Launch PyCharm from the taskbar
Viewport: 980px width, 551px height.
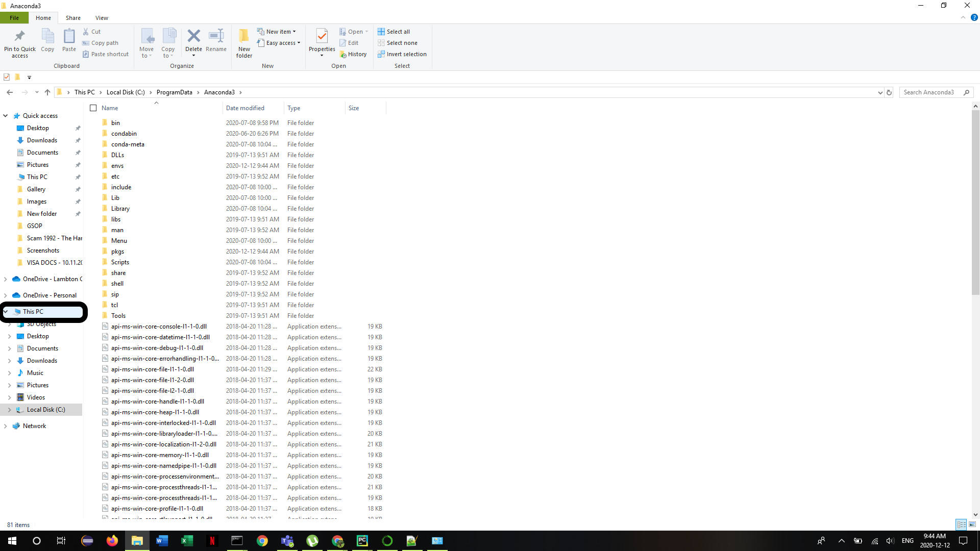tap(362, 541)
